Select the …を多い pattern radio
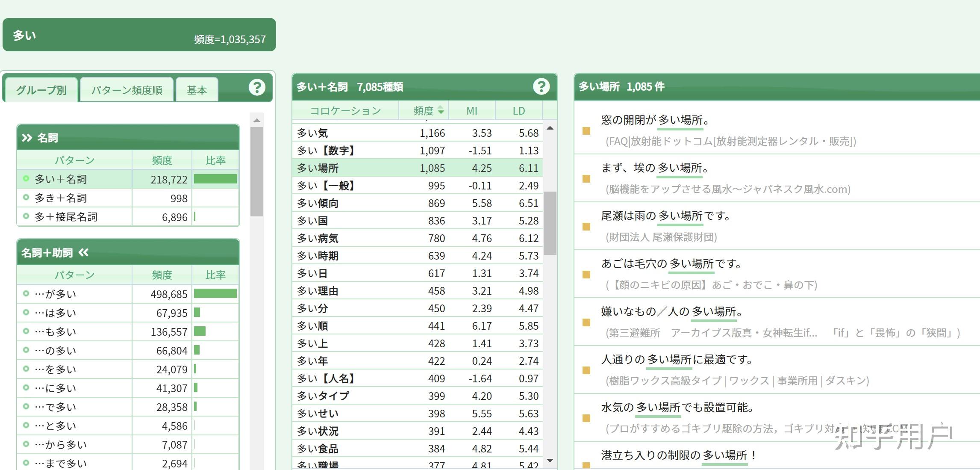 (26, 369)
